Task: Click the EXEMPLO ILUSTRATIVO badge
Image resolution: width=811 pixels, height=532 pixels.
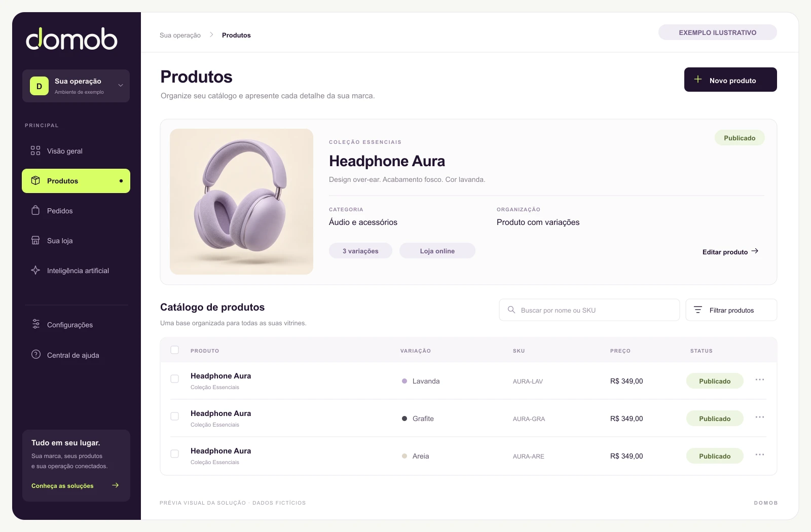Action: coord(718,32)
